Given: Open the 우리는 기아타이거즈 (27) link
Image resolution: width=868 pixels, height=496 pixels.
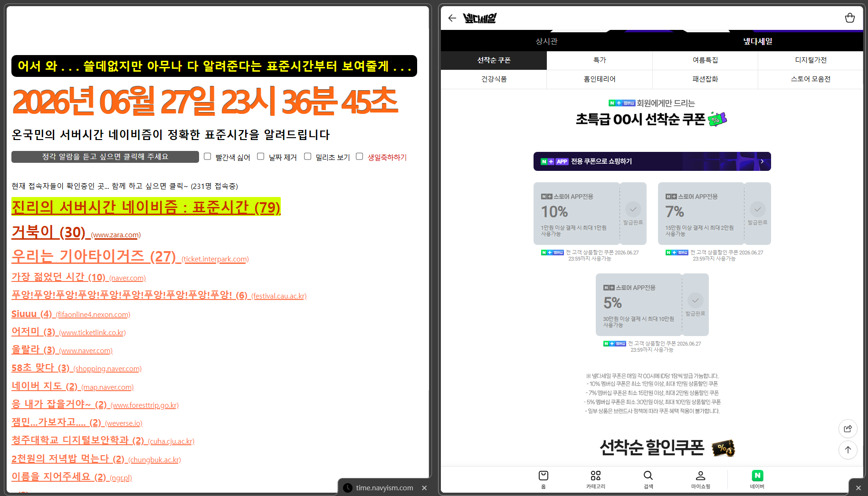Looking at the screenshot, I should (130, 256).
